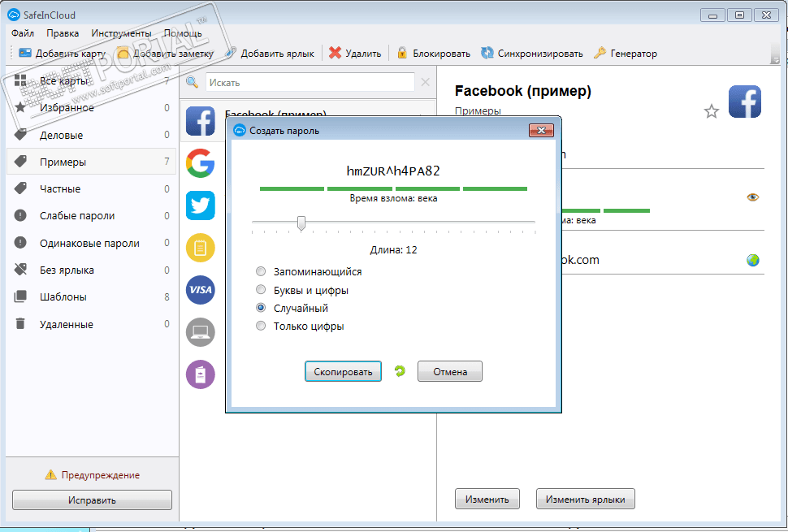The height and width of the screenshot is (532, 788).
Task: Click the SafeInCloud title bar logo
Action: (14, 15)
